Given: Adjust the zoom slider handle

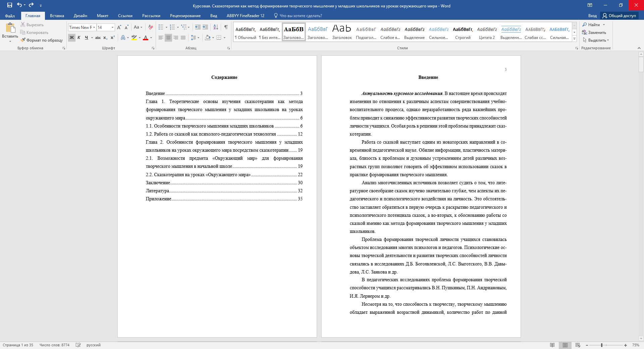Looking at the screenshot, I should point(602,345).
